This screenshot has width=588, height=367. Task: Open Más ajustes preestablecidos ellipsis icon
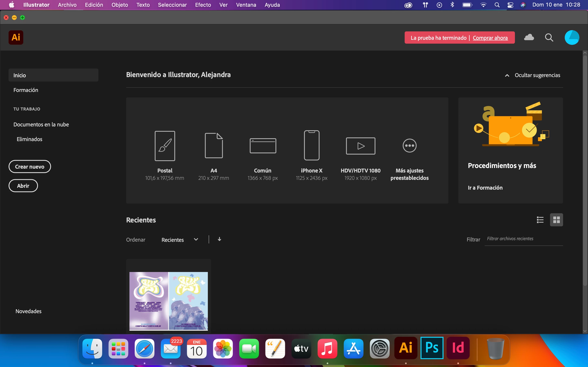pyautogui.click(x=409, y=146)
